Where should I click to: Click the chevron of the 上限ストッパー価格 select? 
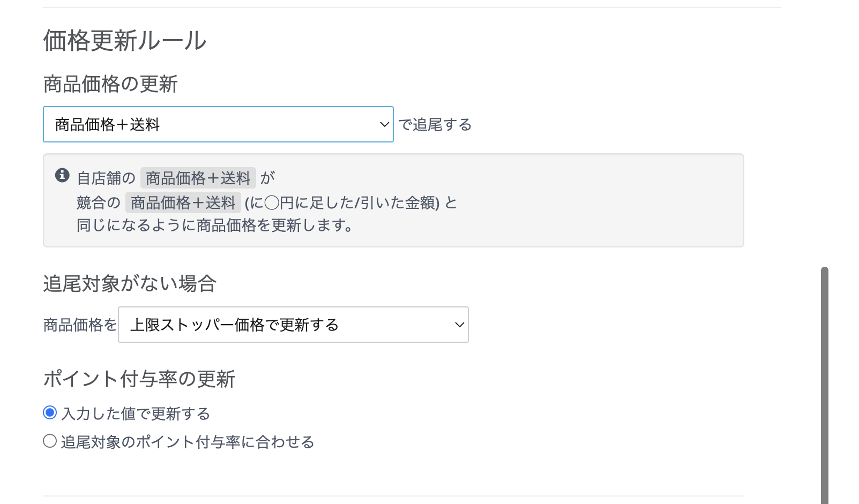click(459, 325)
